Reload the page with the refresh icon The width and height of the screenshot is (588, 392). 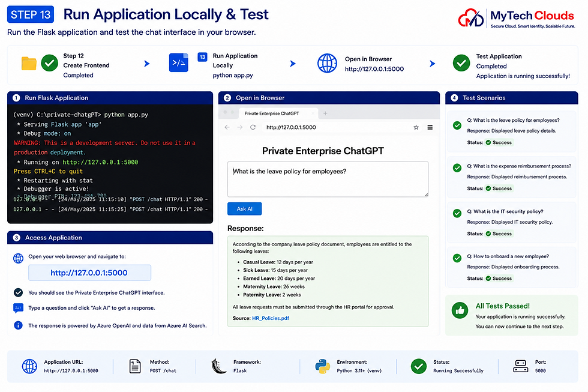[x=253, y=127]
